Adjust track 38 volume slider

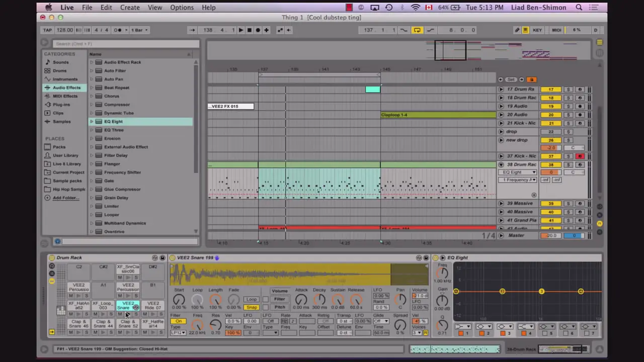pos(551,172)
